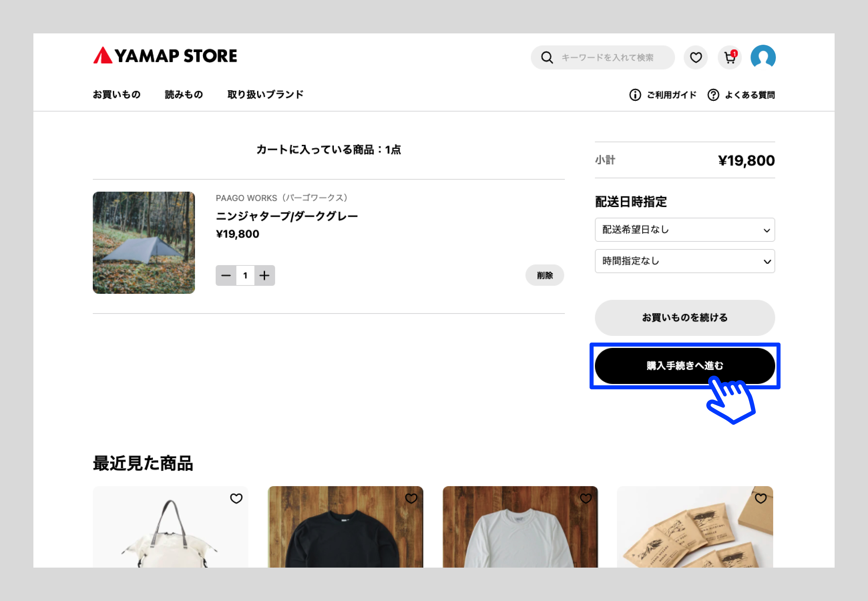
Task: Open the favorites heart icon in header
Action: coord(696,58)
